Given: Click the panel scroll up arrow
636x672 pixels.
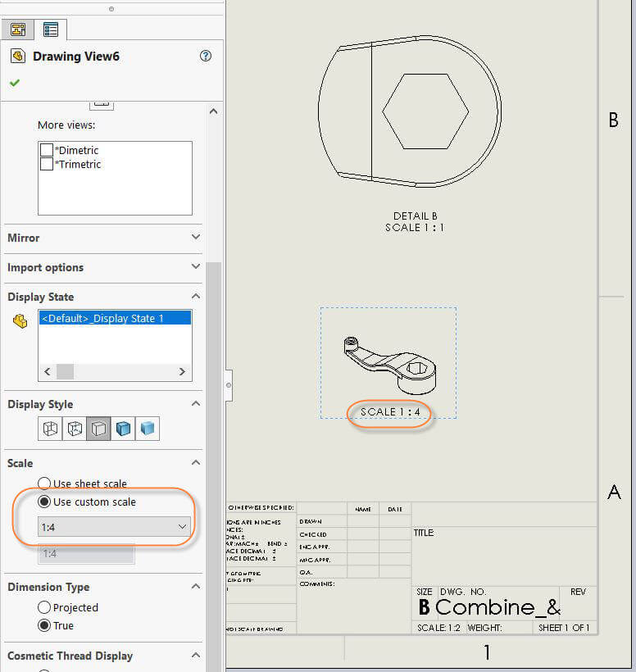Looking at the screenshot, I should pos(213,111).
